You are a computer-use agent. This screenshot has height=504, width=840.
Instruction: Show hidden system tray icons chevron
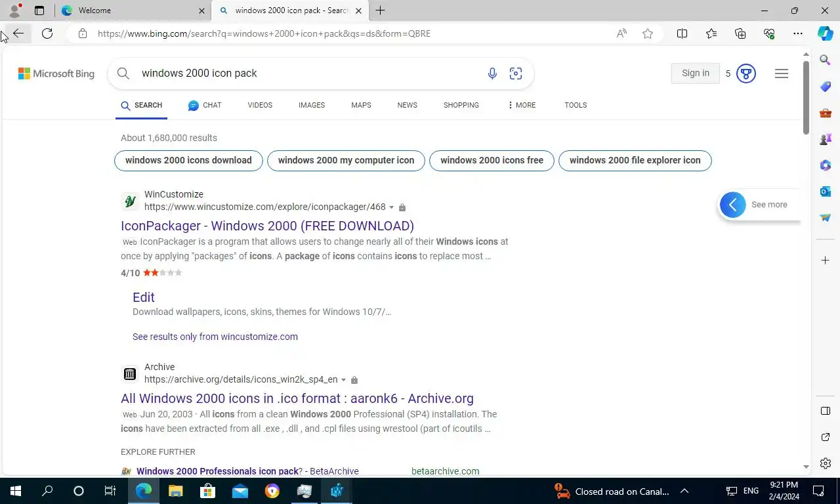[684, 491]
